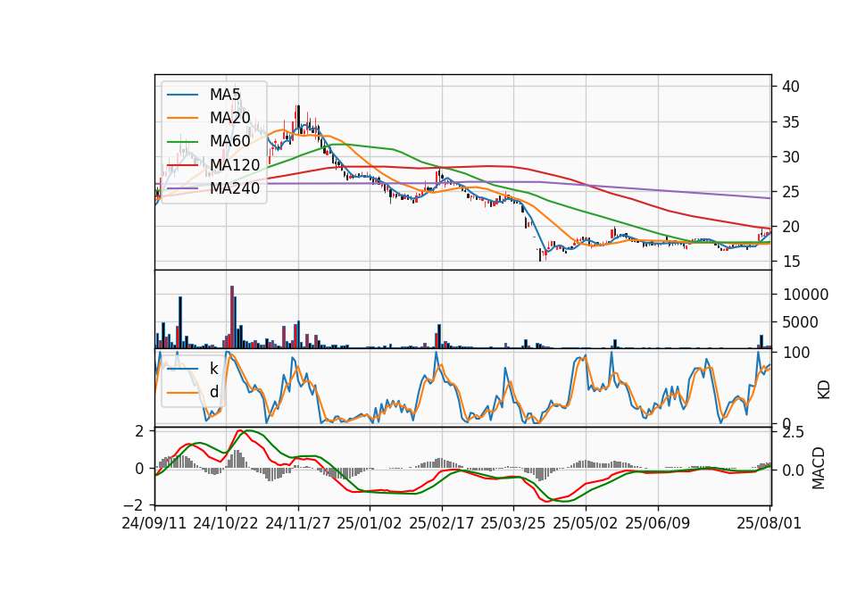857x616 pixels.
Task: Click the tallest volume bar near 24/10/22
Action: pyautogui.click(x=232, y=317)
